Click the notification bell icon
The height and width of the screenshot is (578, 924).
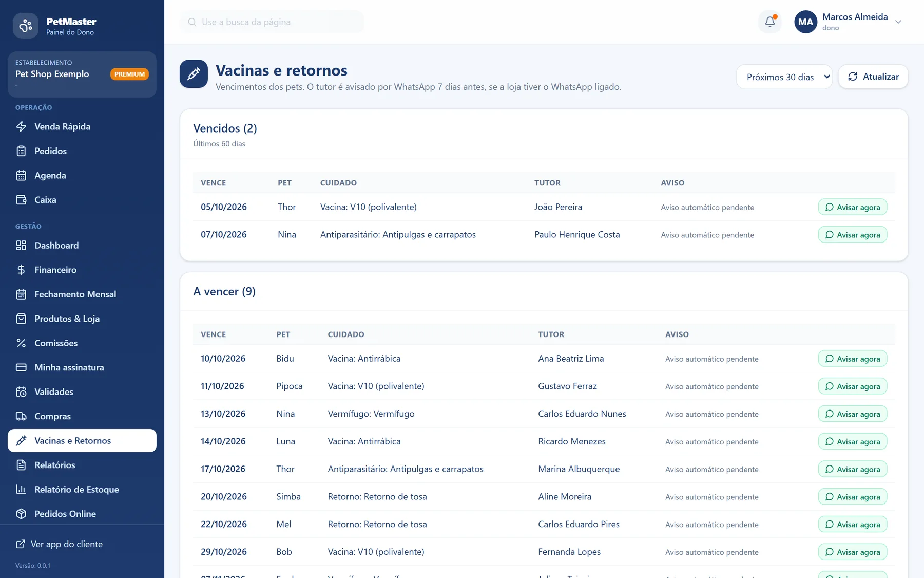click(x=770, y=22)
